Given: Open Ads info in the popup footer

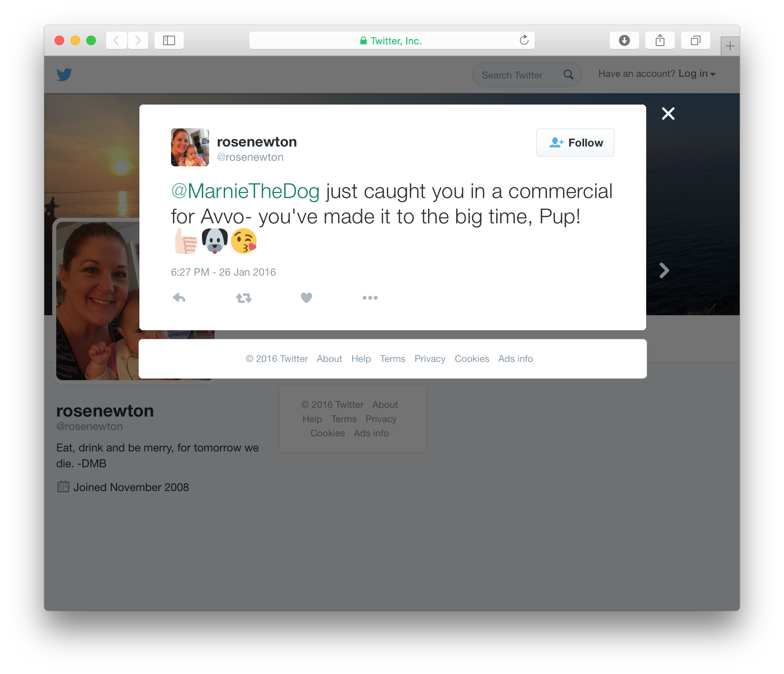Looking at the screenshot, I should [x=516, y=359].
